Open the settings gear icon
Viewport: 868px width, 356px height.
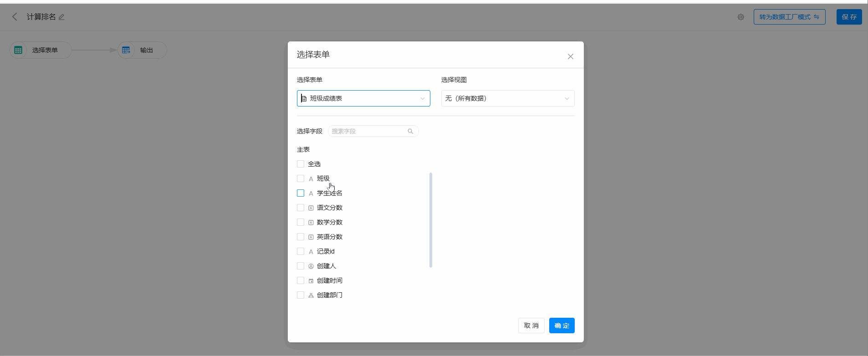pyautogui.click(x=741, y=17)
